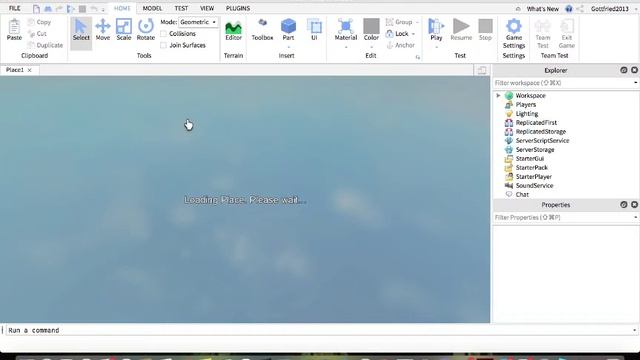Select Players in Explorer
The height and width of the screenshot is (360, 640).
pos(526,104)
